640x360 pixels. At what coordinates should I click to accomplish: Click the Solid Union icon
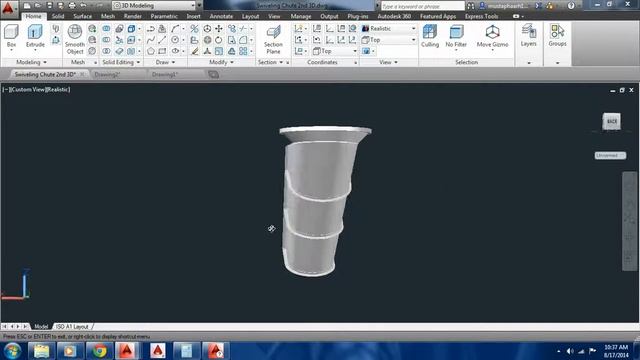point(106,29)
